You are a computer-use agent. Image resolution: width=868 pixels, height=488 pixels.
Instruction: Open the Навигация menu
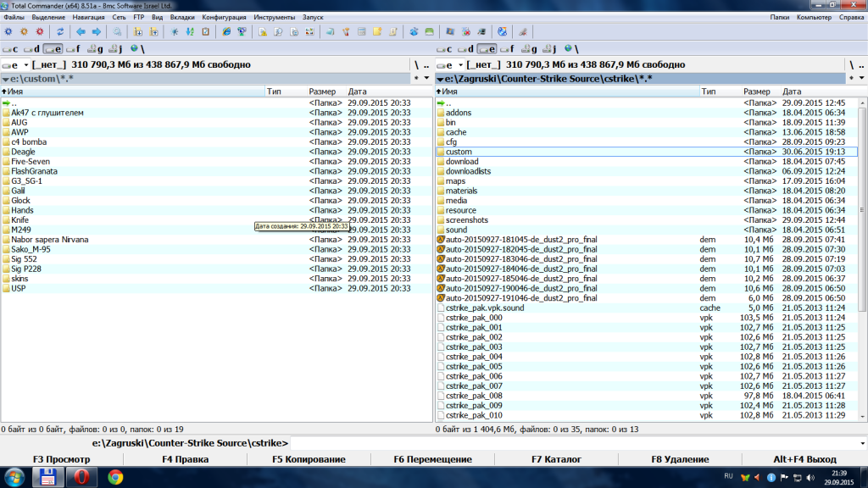pyautogui.click(x=88, y=17)
